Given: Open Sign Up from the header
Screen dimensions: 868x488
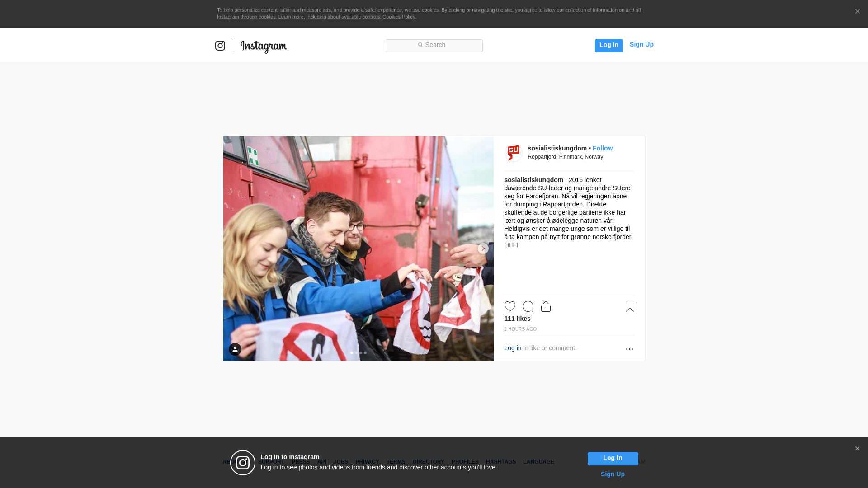Looking at the screenshot, I should [642, 44].
